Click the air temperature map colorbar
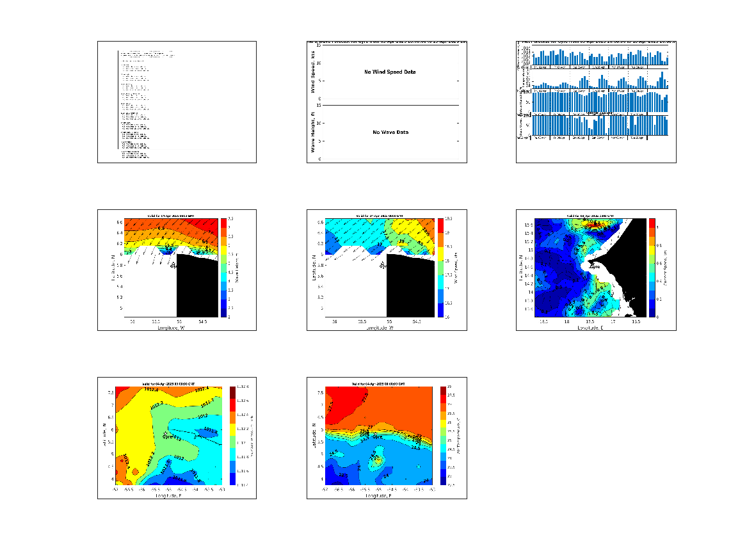747x560 pixels. tap(443, 436)
